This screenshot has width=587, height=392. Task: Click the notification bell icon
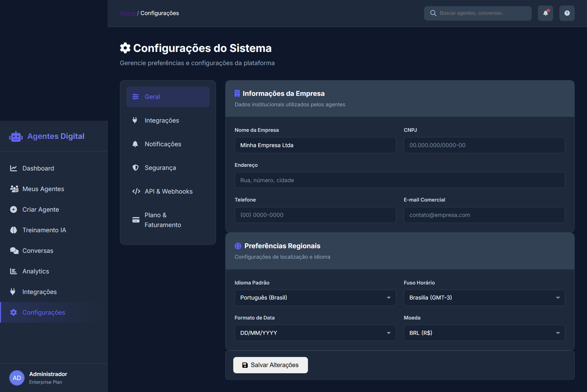pos(546,13)
